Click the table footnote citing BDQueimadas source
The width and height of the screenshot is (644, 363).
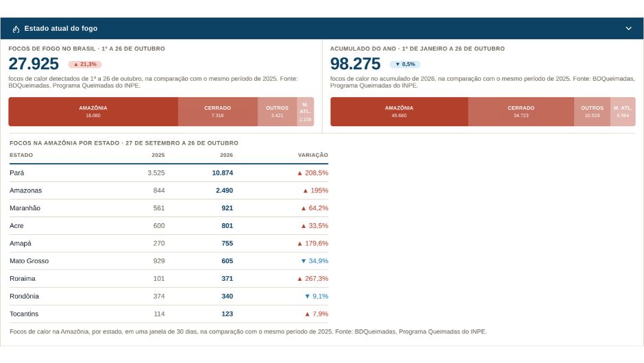(x=248, y=331)
